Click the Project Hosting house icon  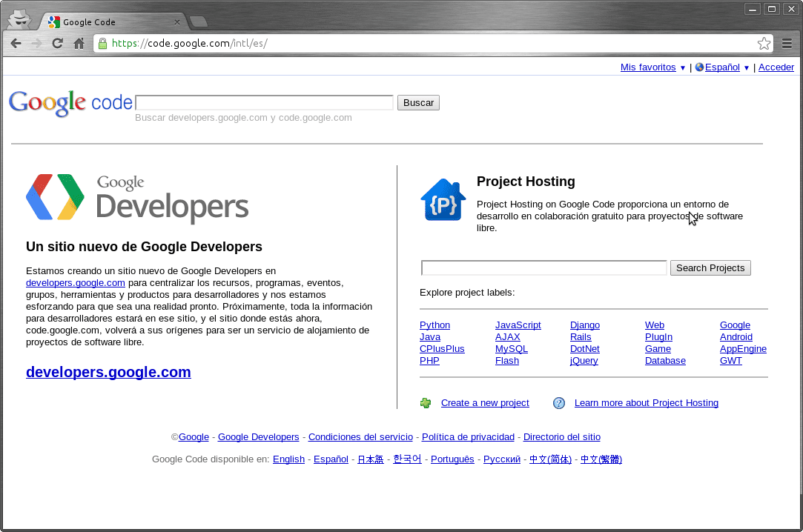(443, 200)
